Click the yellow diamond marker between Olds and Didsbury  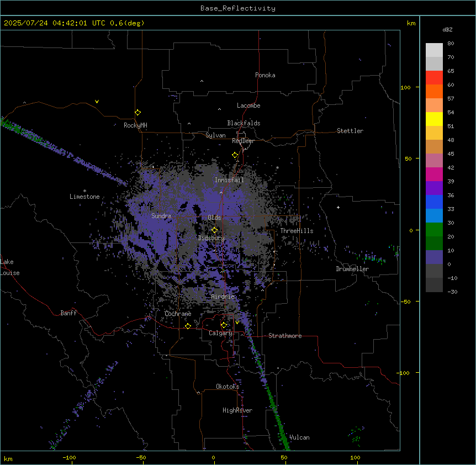(x=214, y=230)
